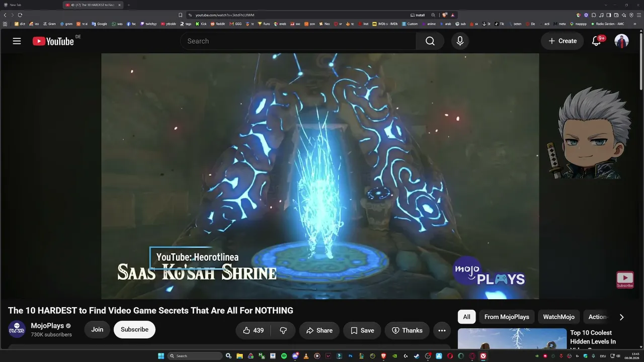
Task: Click into the YouTube search field
Action: click(x=298, y=41)
